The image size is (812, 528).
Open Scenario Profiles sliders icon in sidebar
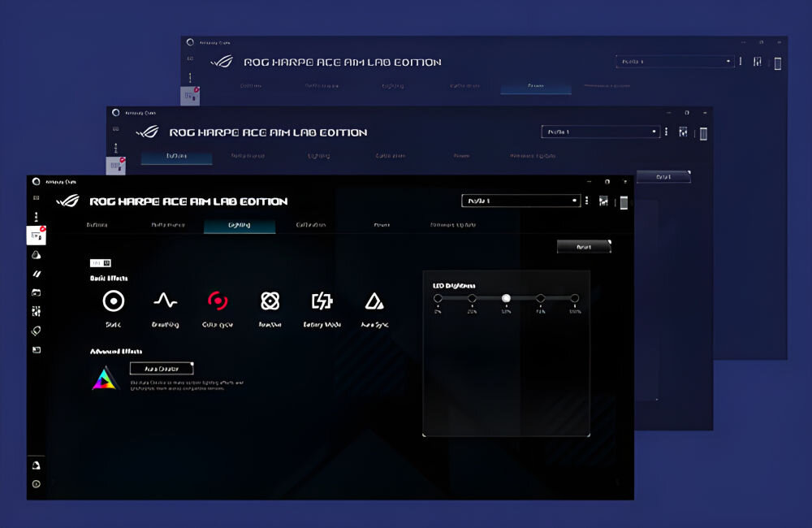click(37, 311)
